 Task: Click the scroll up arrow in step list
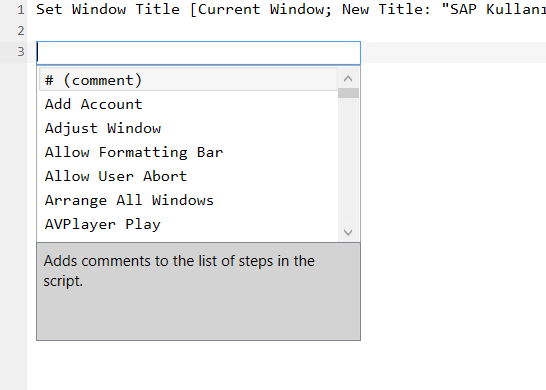click(348, 79)
